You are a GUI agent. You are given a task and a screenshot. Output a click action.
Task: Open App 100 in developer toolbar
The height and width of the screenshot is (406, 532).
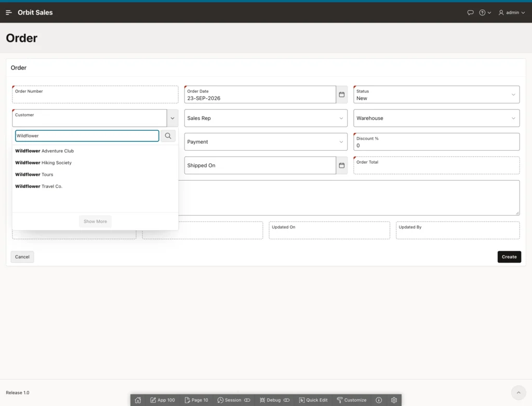163,400
